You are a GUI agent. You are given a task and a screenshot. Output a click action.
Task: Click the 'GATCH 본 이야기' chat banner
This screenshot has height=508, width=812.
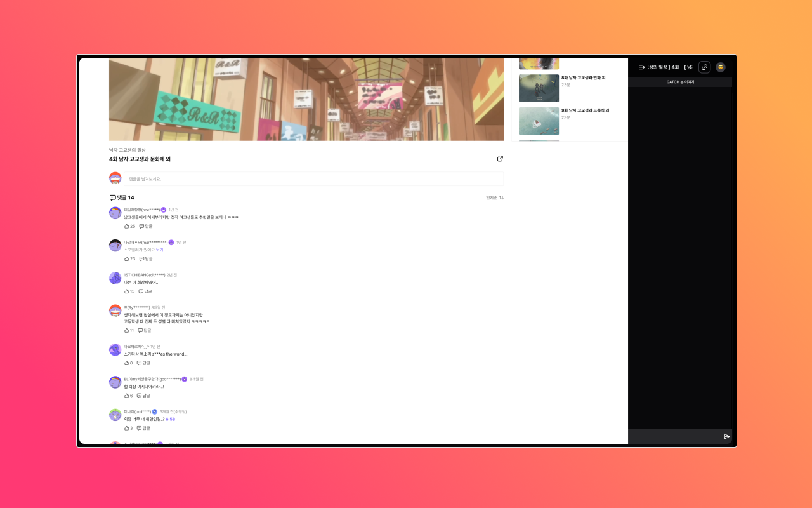680,82
